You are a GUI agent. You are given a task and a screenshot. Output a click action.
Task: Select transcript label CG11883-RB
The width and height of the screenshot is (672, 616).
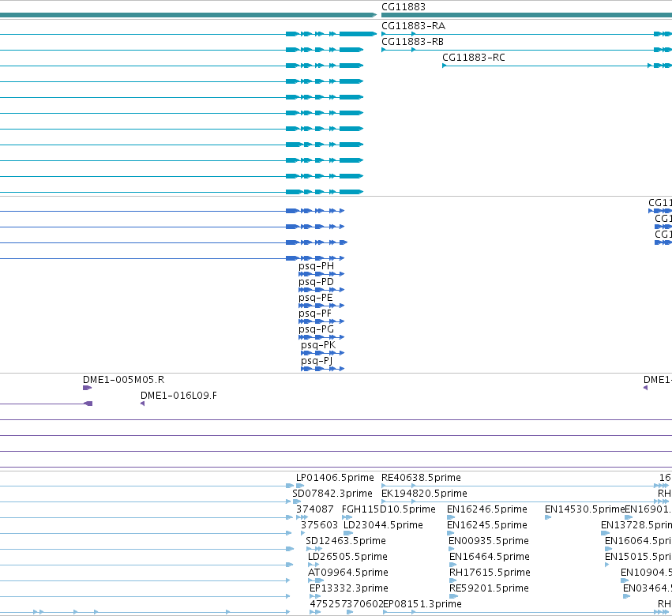[x=412, y=42]
